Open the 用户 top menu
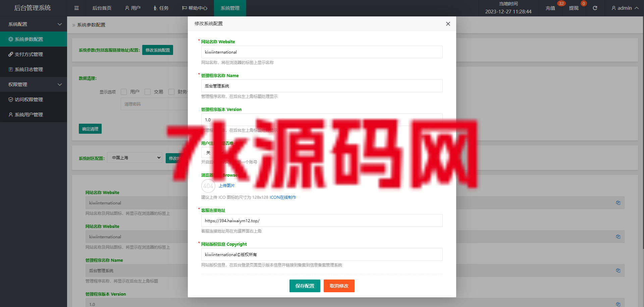The height and width of the screenshot is (307, 644). tap(132, 8)
